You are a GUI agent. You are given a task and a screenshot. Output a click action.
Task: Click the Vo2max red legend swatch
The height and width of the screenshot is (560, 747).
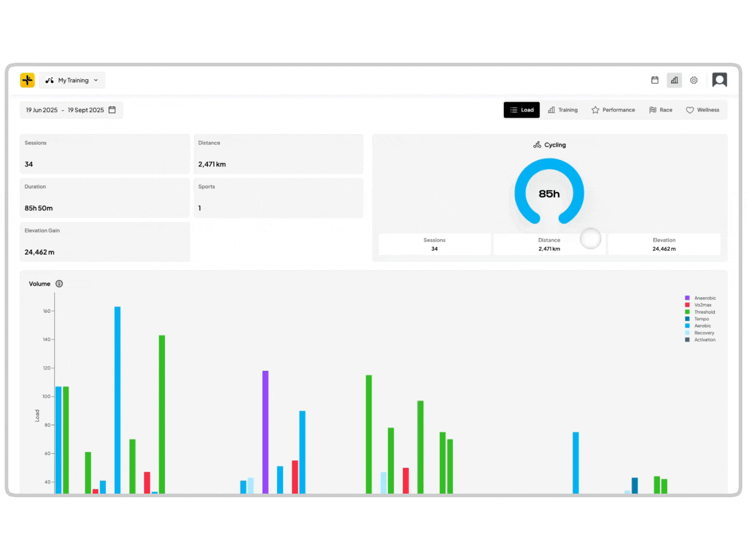(687, 305)
